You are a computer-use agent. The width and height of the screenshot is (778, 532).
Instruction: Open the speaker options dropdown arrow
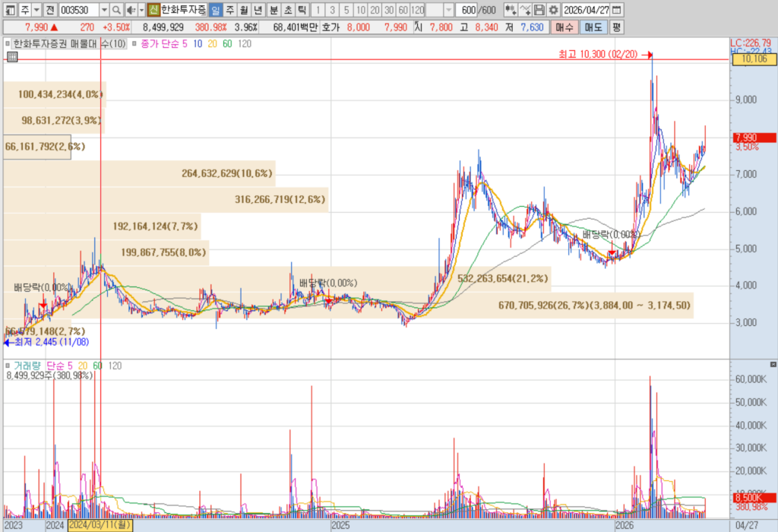click(141, 10)
